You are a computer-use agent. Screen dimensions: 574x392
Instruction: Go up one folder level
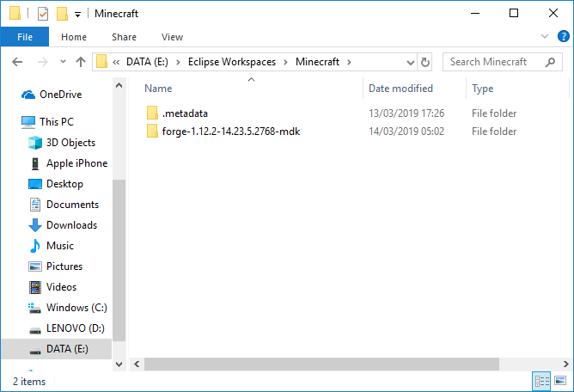tap(81, 62)
